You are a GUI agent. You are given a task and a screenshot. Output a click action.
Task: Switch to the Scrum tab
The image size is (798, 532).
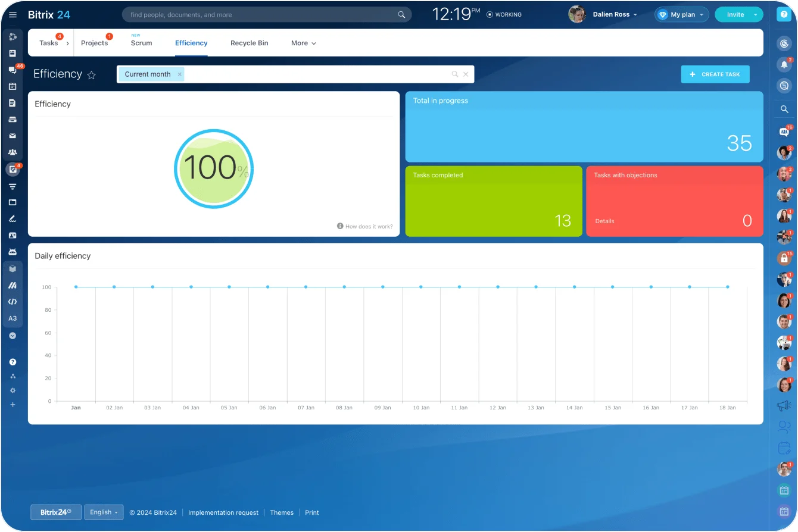tap(141, 43)
